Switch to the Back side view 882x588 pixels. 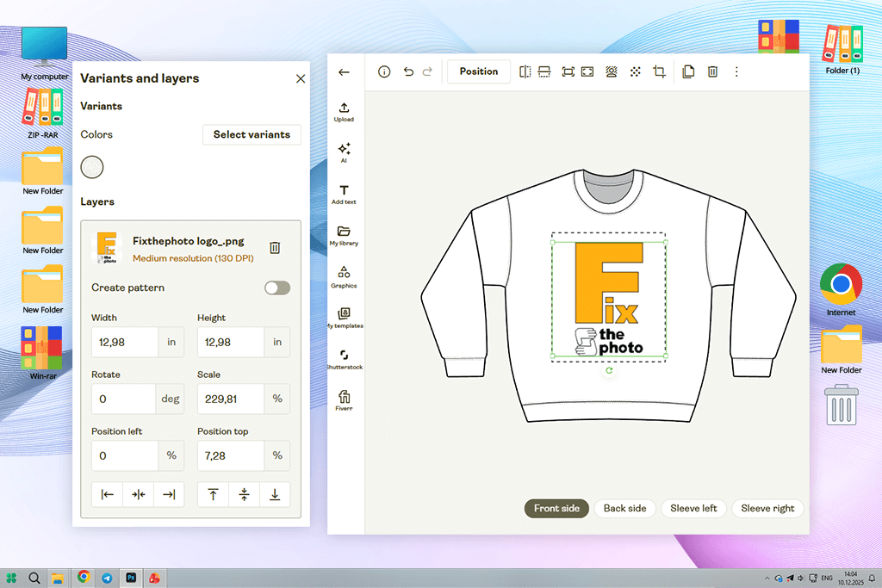click(624, 508)
